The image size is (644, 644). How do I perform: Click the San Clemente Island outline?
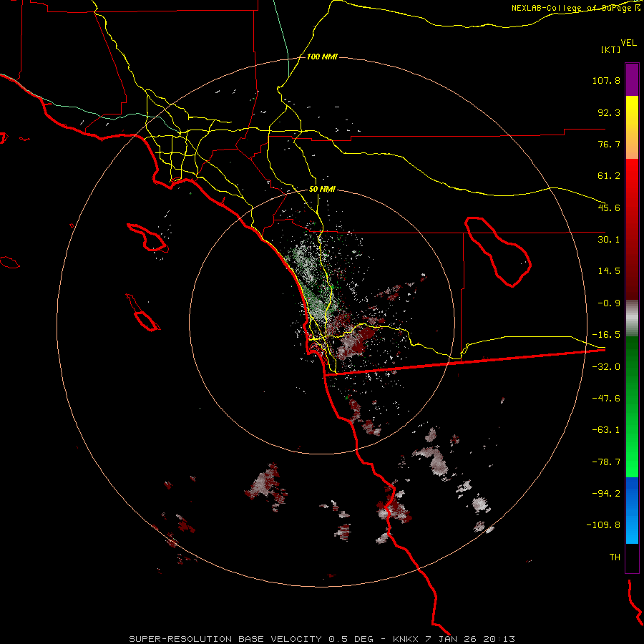143,313
